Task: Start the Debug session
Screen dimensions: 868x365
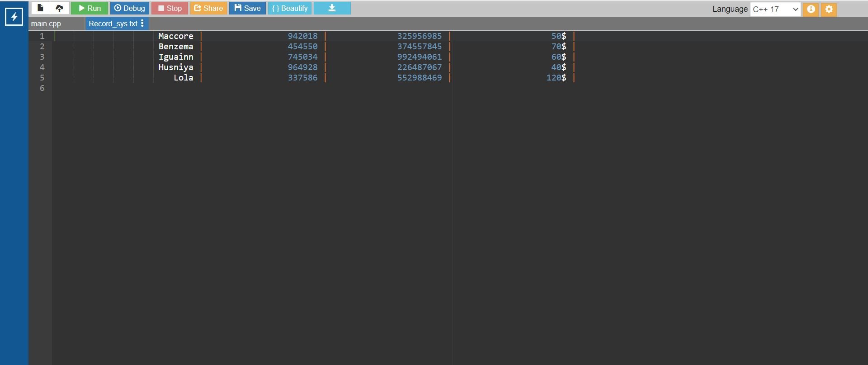Action: tap(130, 8)
